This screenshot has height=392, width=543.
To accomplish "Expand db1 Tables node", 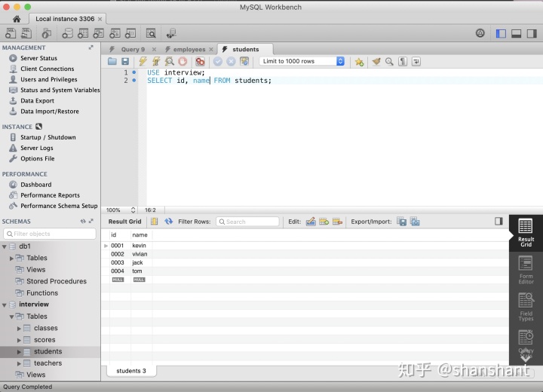I will pos(11,259).
